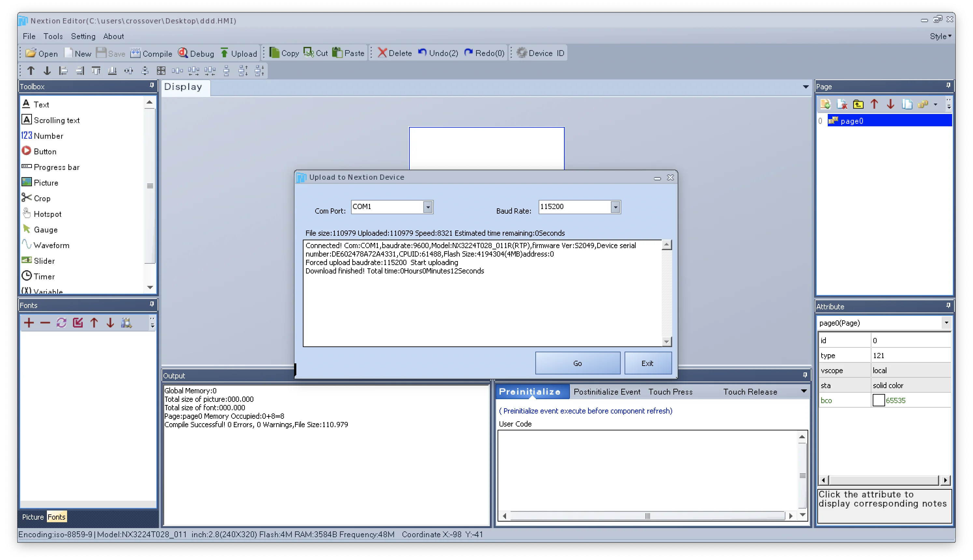Copy the page in the Page panel
The height and width of the screenshot is (560, 973).
(907, 104)
